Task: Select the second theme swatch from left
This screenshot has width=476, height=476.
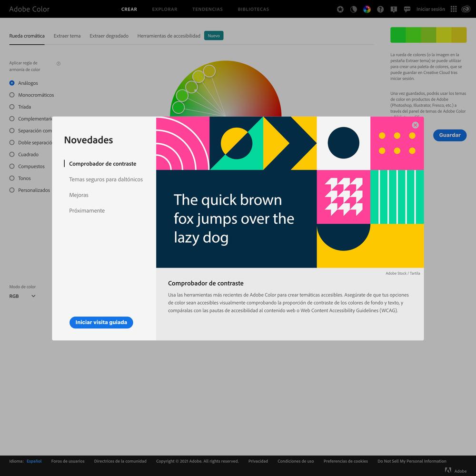Action: tap(413, 35)
